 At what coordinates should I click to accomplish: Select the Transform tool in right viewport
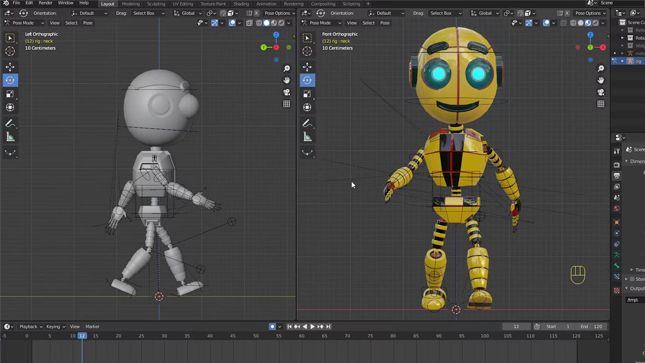pyautogui.click(x=307, y=107)
